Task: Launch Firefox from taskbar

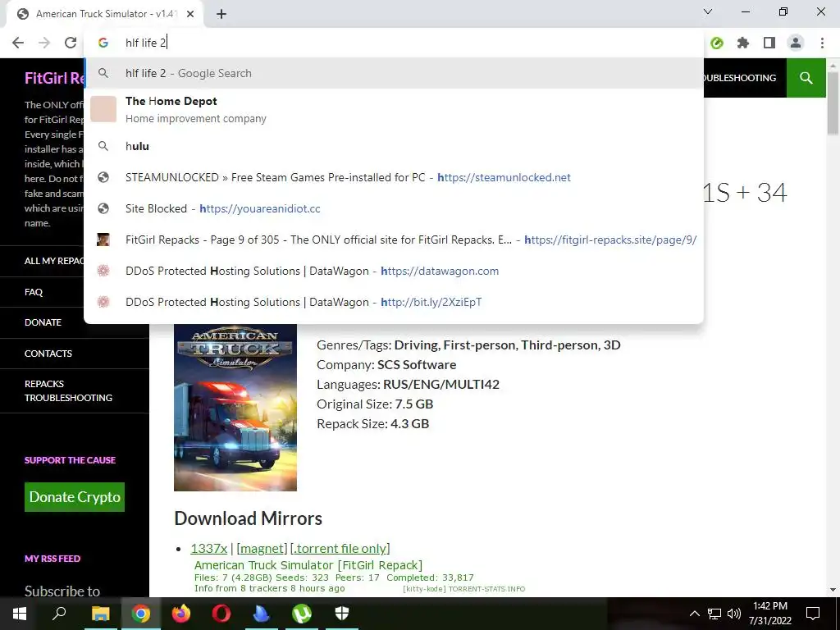Action: (x=181, y=614)
